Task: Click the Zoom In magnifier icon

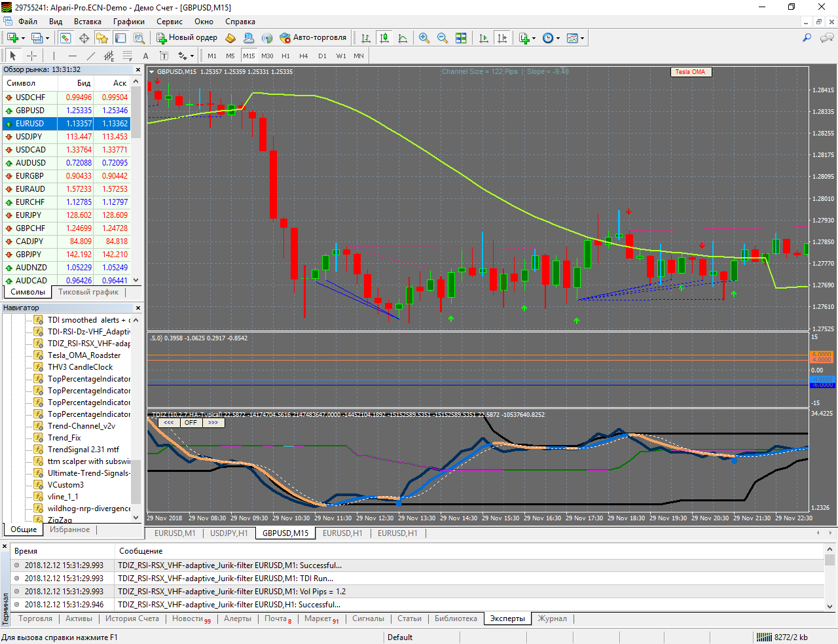Action: pyautogui.click(x=424, y=38)
